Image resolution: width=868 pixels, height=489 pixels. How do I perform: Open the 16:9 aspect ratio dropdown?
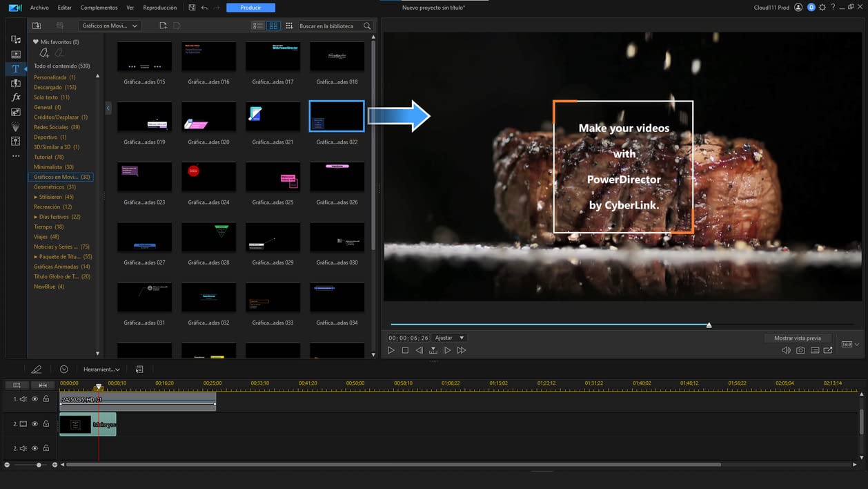coord(849,344)
